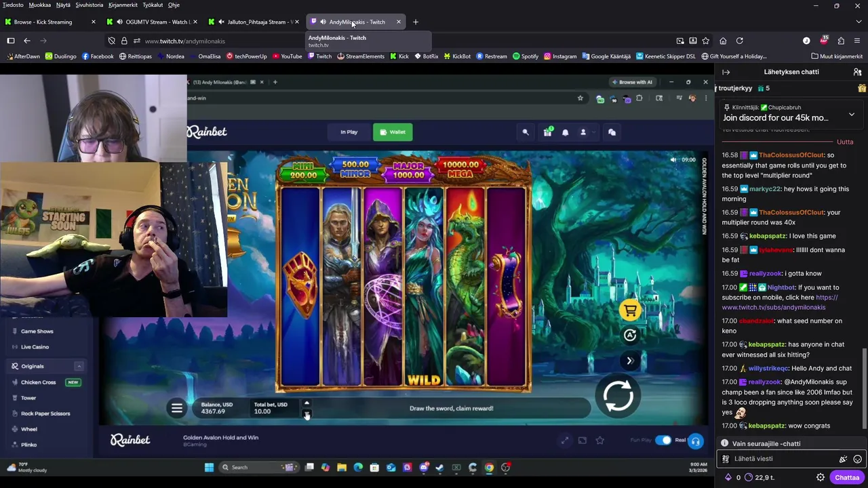868x488 pixels.
Task: Click the Rainbet search magnifier icon
Action: [x=526, y=132]
